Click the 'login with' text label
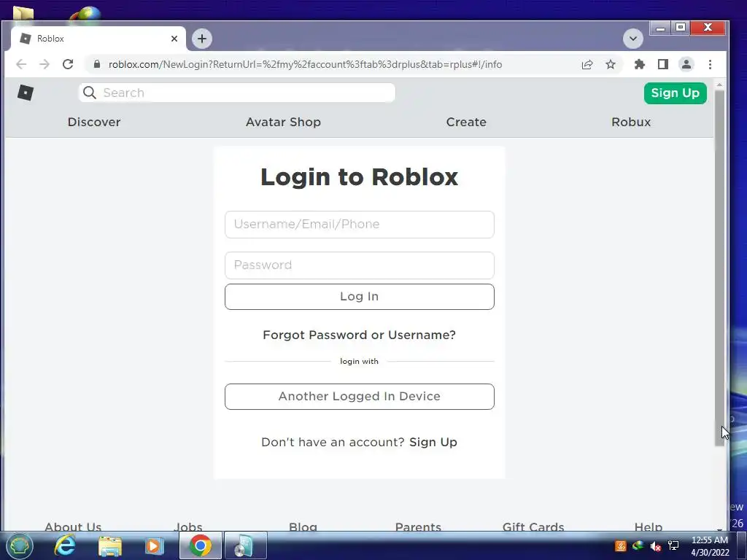This screenshot has height=560, width=747. (x=359, y=362)
